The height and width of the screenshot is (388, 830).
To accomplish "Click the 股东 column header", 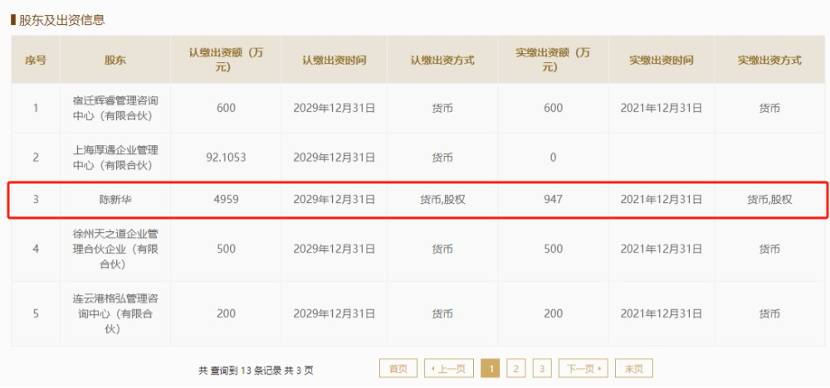I will (115, 60).
